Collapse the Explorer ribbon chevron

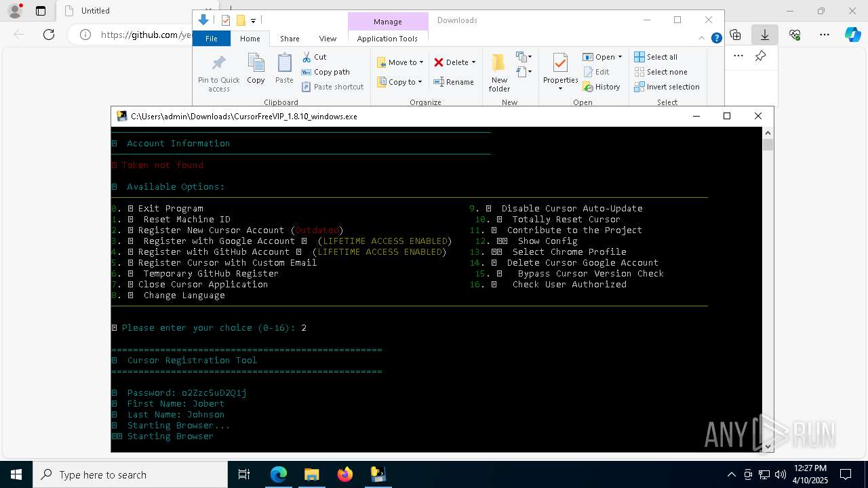click(x=703, y=39)
